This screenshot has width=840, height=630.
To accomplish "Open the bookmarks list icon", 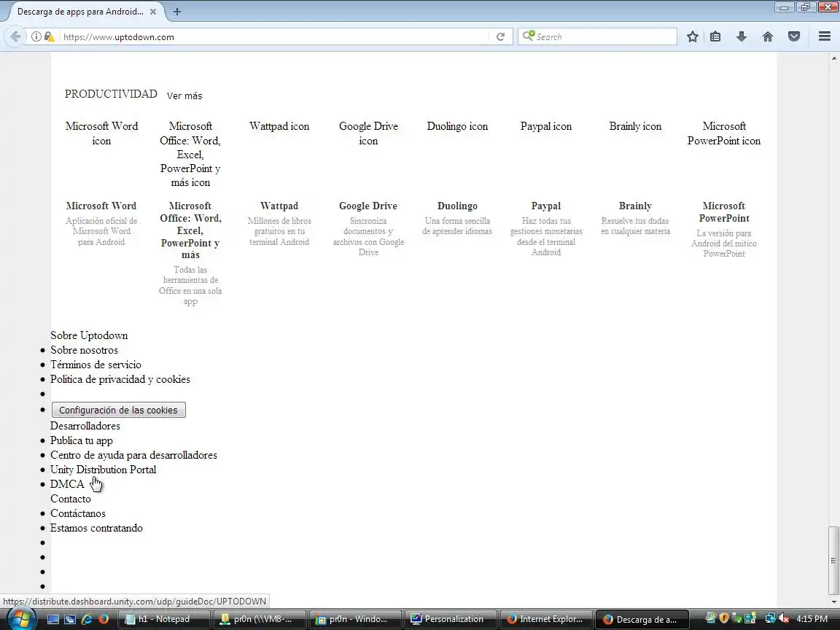I will 715,36.
